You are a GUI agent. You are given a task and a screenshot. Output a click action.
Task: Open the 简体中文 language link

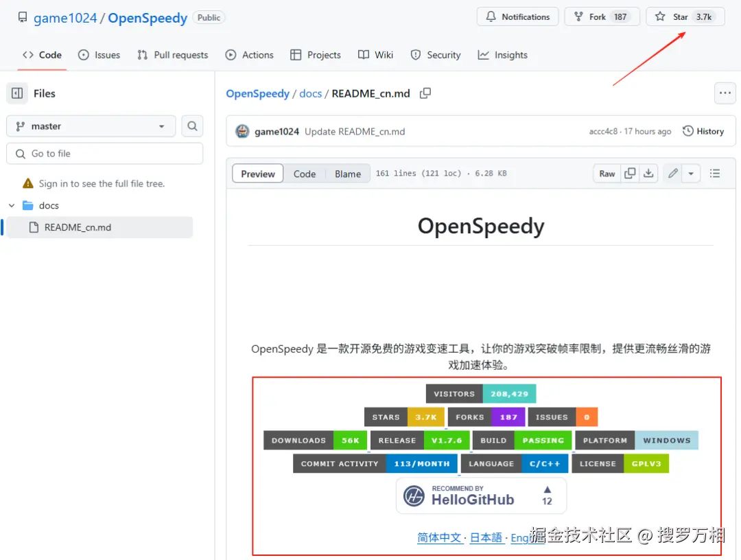point(439,537)
